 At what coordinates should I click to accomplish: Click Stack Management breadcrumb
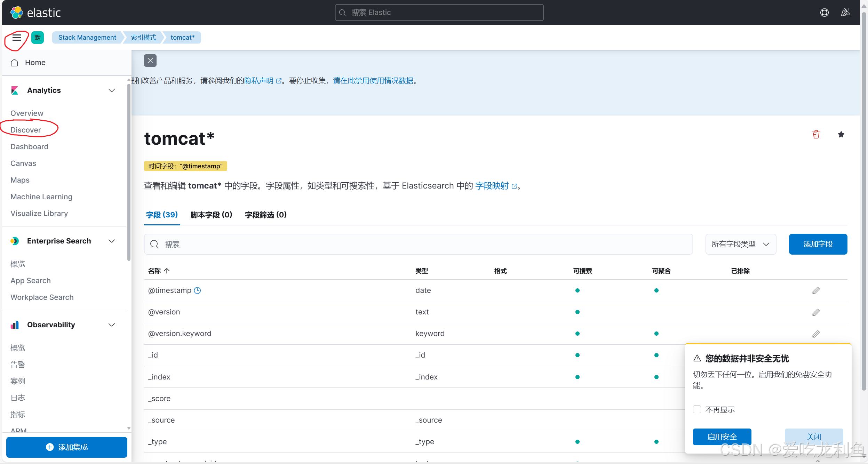tap(87, 38)
